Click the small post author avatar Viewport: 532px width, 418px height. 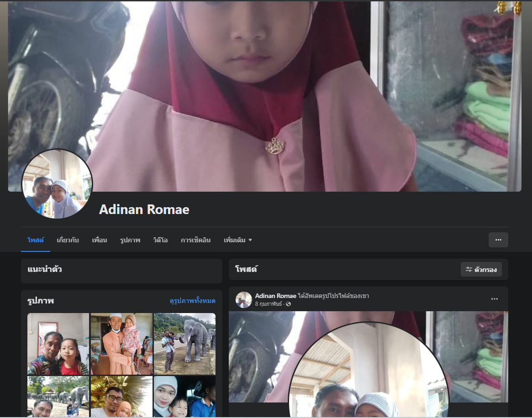[x=244, y=300]
